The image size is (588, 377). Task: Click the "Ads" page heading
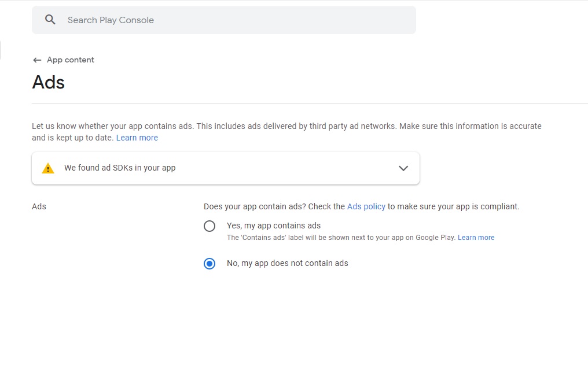pos(48,82)
